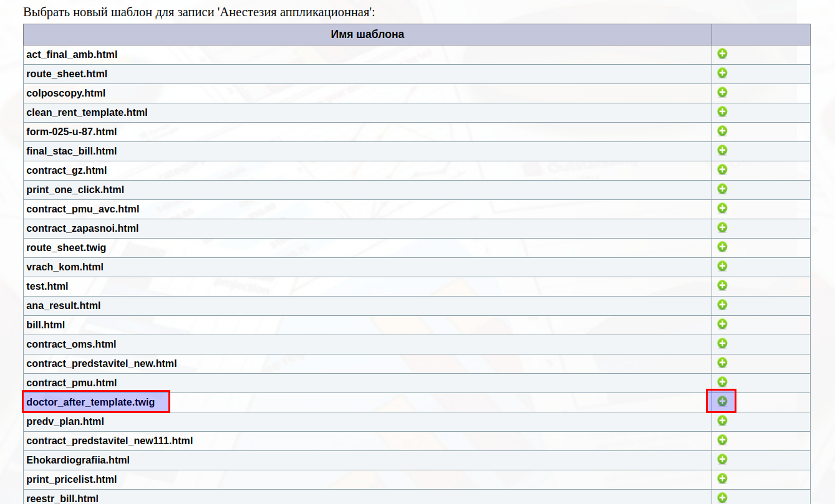Add doctor_after_template.twig with its plus icon
The width and height of the screenshot is (835, 504).
(x=722, y=401)
